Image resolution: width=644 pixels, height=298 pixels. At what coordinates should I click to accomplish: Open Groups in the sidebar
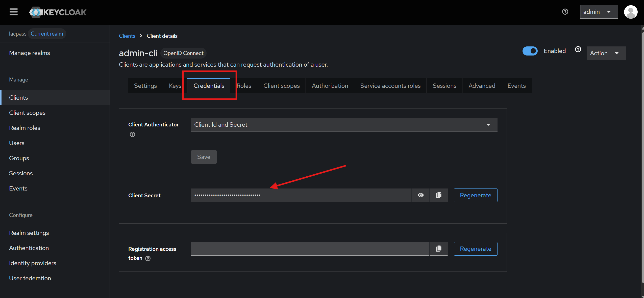pyautogui.click(x=55, y=158)
